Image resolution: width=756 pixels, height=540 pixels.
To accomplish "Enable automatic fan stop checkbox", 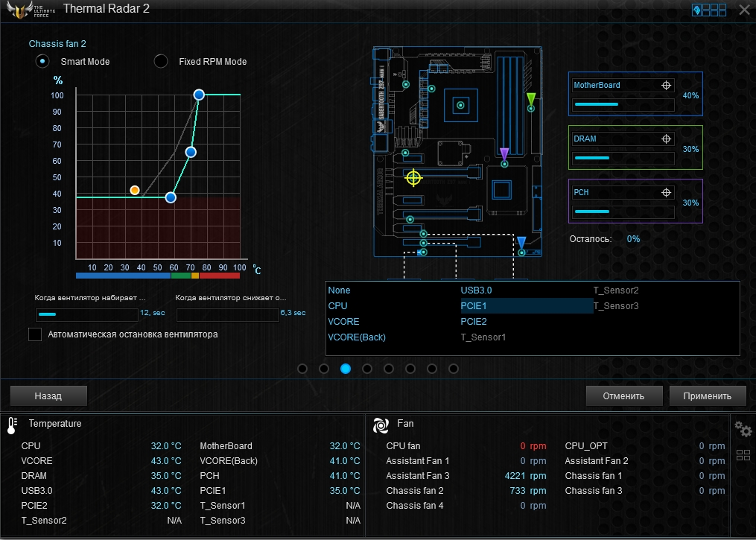I will point(35,334).
